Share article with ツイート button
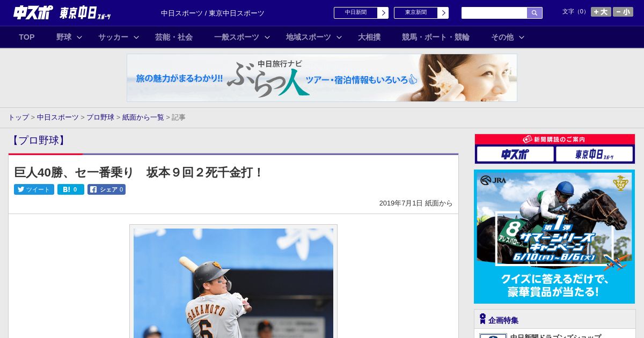 34,189
